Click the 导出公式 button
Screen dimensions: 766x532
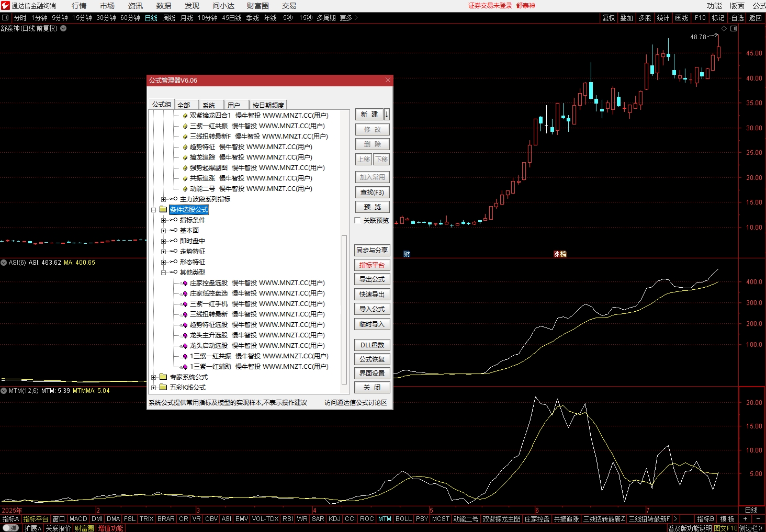(372, 279)
